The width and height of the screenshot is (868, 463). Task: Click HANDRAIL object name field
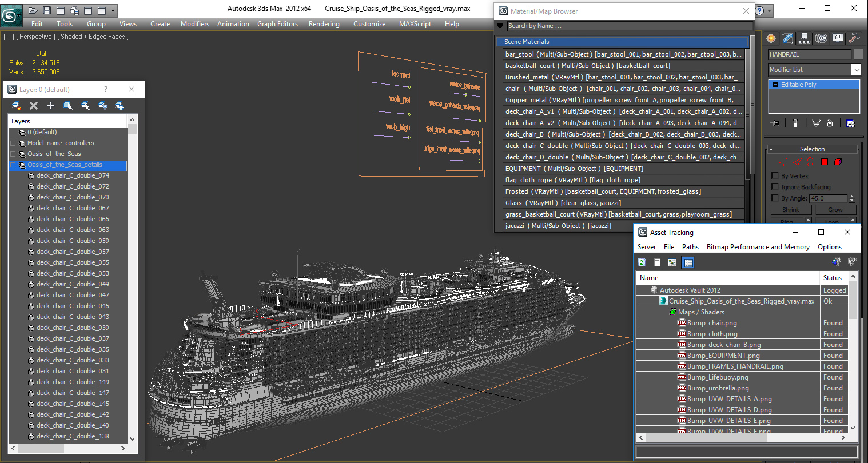pos(810,54)
